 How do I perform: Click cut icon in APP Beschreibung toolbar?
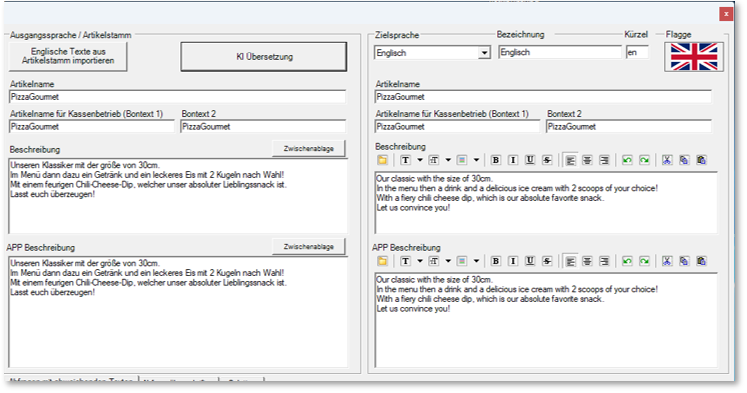point(666,261)
